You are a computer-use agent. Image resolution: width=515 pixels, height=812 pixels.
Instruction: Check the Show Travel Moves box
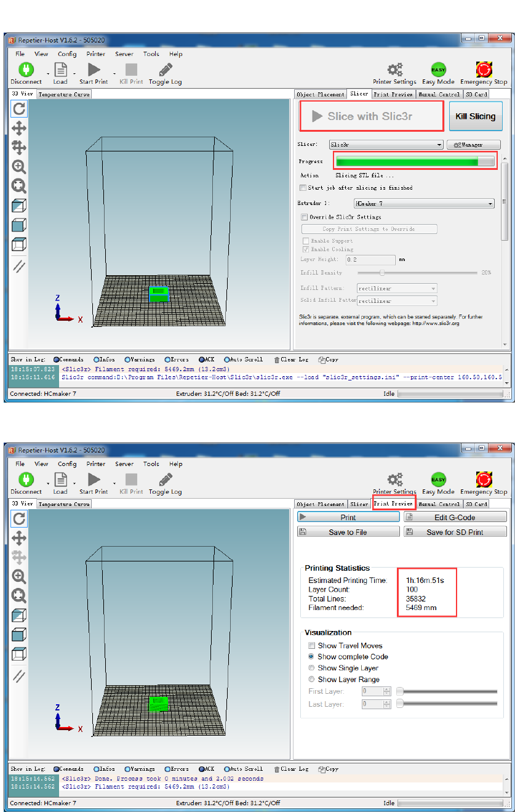[311, 646]
